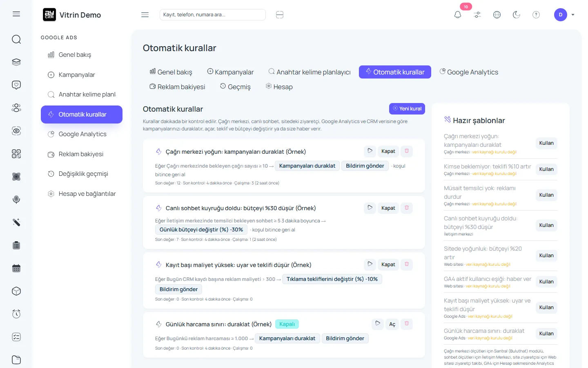Open the Anahtar kelime planlayıcı tab

point(310,72)
